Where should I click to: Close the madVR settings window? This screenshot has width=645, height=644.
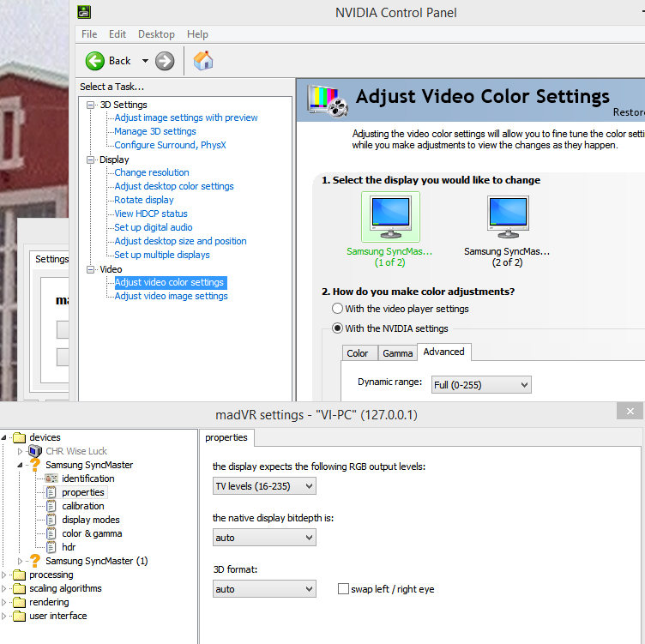point(630,411)
